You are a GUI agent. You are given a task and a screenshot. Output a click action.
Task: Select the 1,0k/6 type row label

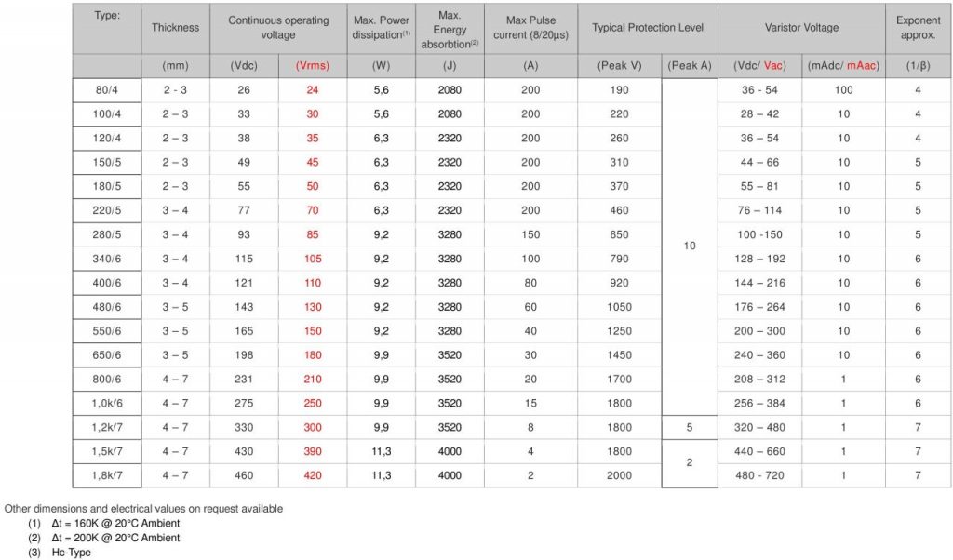pyautogui.click(x=107, y=404)
